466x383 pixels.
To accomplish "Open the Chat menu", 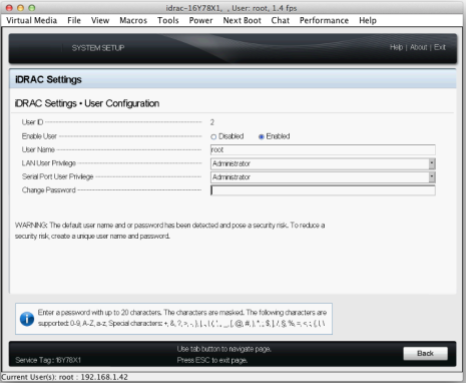I will click(x=280, y=21).
